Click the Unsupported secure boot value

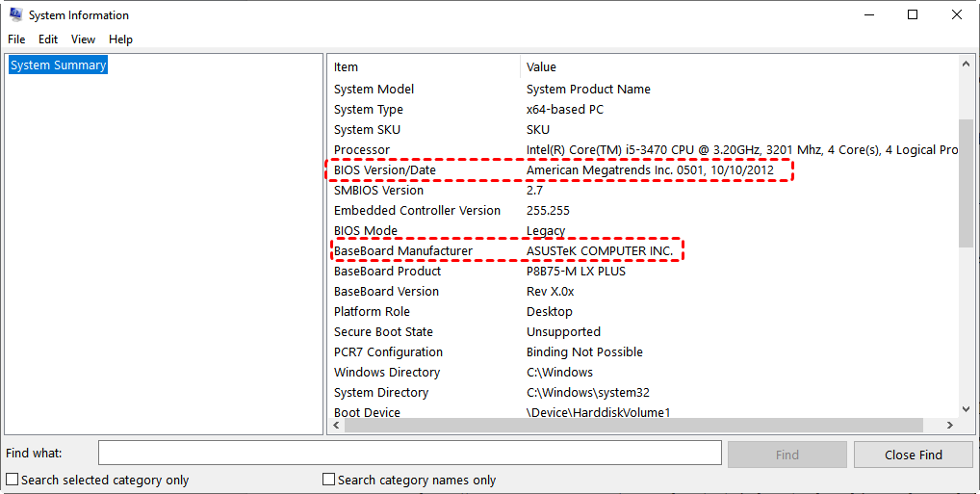(x=563, y=332)
